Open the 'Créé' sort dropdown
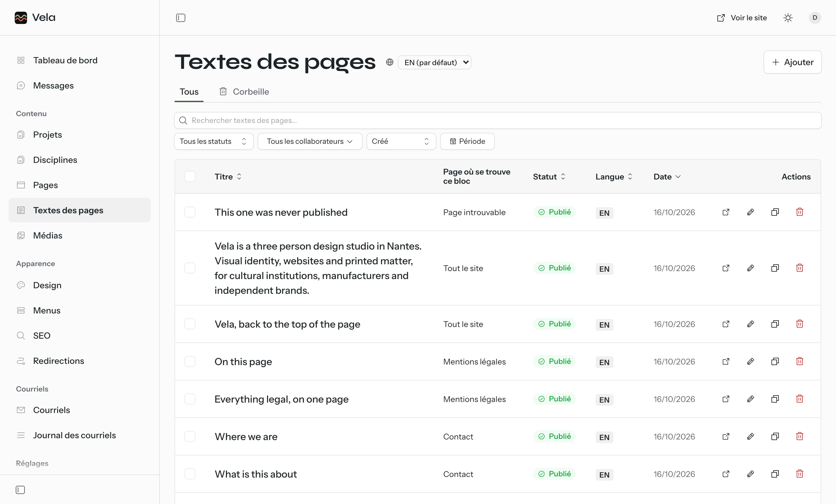Screen dimensions: 836x504 pos(401,141)
